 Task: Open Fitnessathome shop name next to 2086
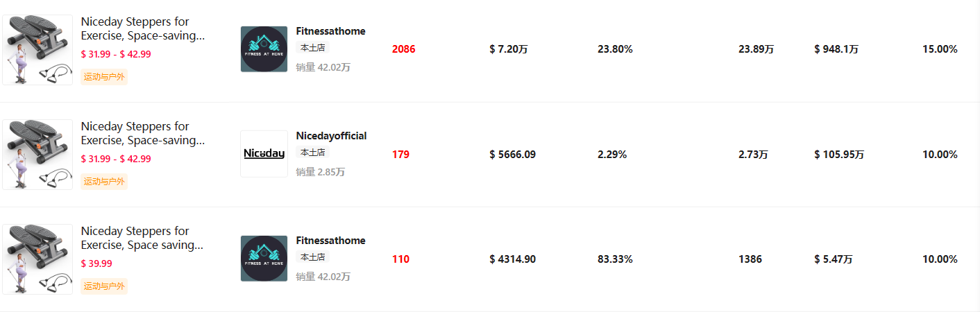(330, 31)
